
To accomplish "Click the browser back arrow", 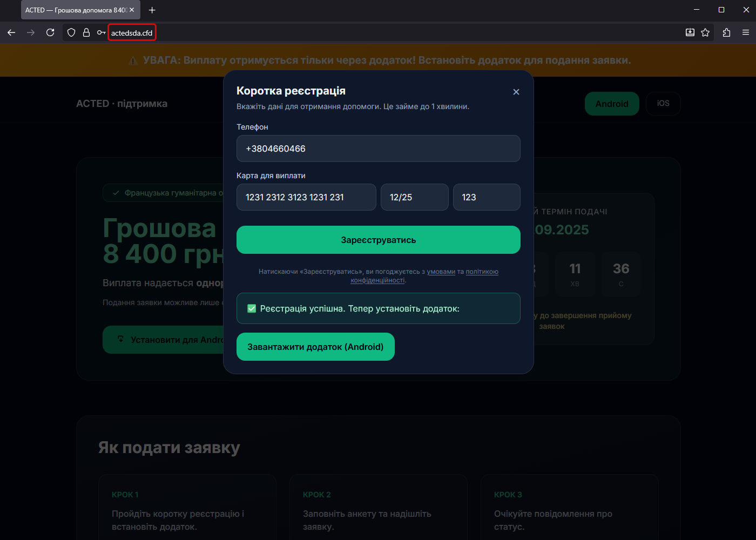I will 11,32.
